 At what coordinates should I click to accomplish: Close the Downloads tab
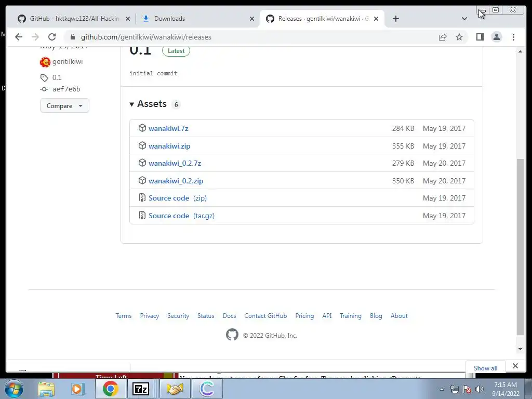click(252, 19)
